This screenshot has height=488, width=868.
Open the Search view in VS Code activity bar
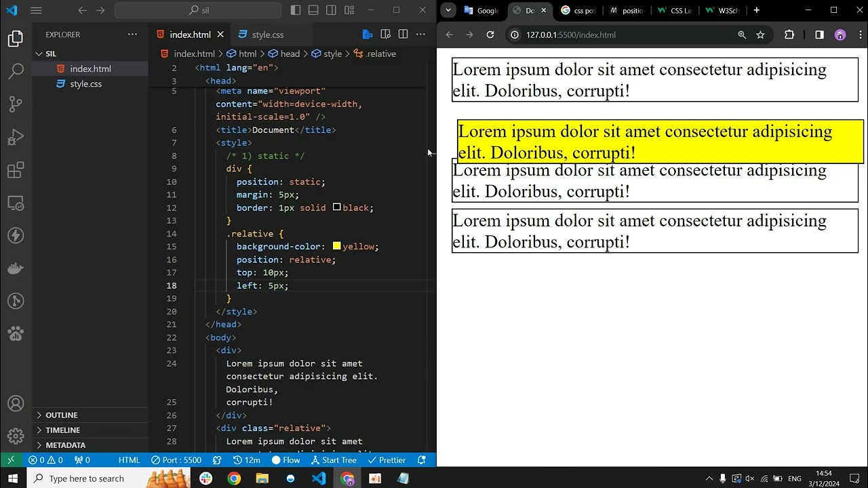point(16,71)
